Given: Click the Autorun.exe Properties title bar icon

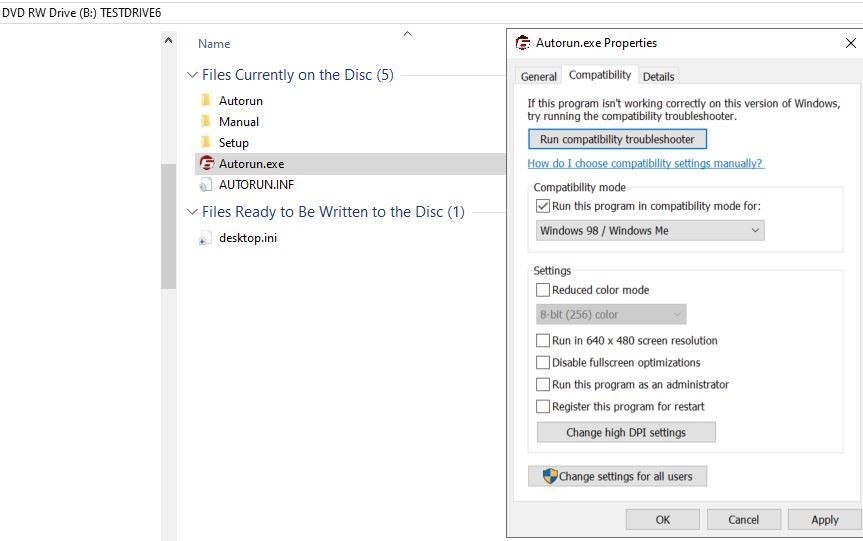Looking at the screenshot, I should (522, 42).
